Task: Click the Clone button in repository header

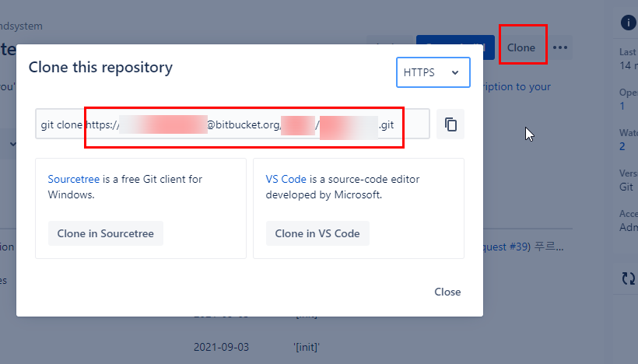Action: (x=521, y=47)
